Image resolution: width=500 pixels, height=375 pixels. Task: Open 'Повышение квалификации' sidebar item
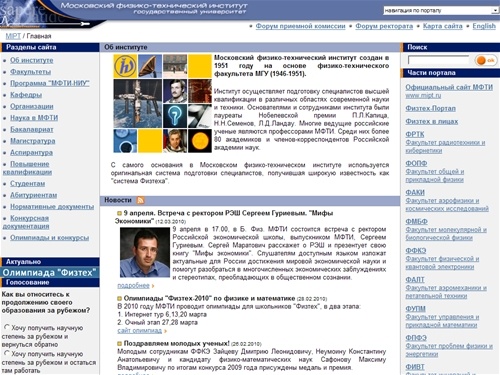coord(27,168)
